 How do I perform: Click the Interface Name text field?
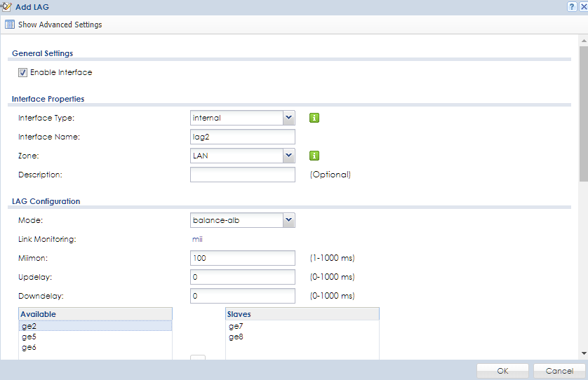pos(242,137)
